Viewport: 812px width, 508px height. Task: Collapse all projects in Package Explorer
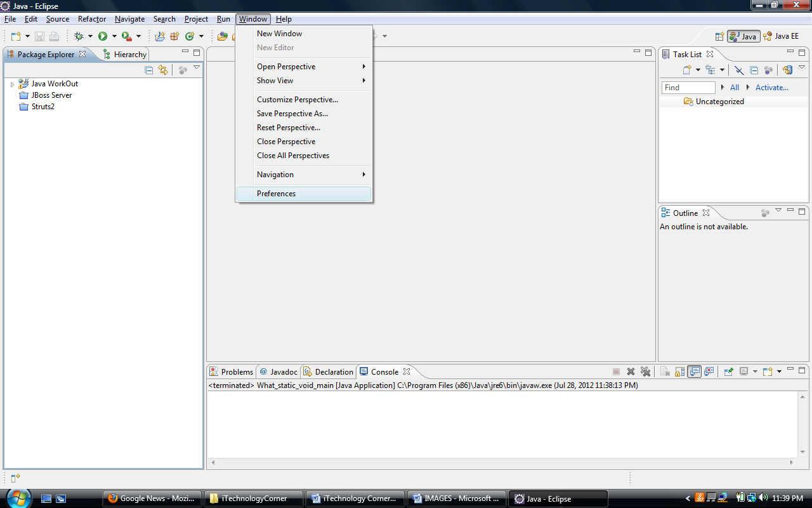(x=148, y=70)
